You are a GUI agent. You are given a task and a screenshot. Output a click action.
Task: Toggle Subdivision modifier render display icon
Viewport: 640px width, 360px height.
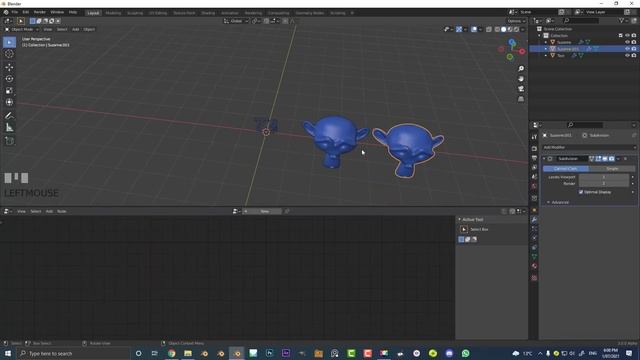611,159
